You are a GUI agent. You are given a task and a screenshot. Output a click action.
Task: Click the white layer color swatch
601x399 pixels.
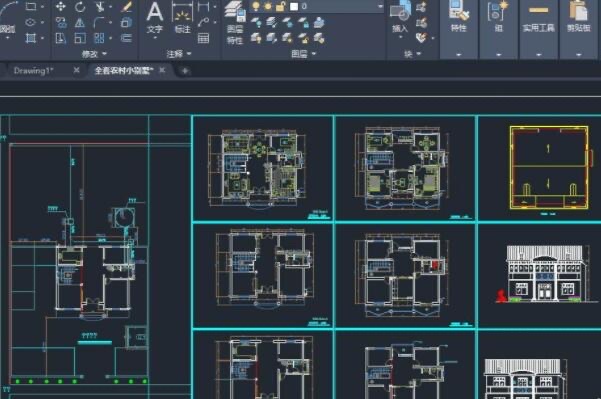coord(294,7)
